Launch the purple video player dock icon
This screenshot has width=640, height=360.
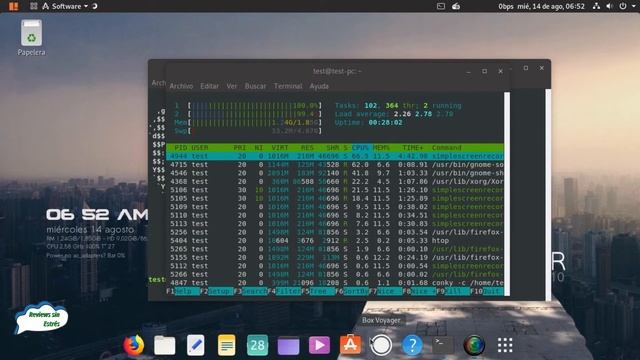tap(319, 345)
